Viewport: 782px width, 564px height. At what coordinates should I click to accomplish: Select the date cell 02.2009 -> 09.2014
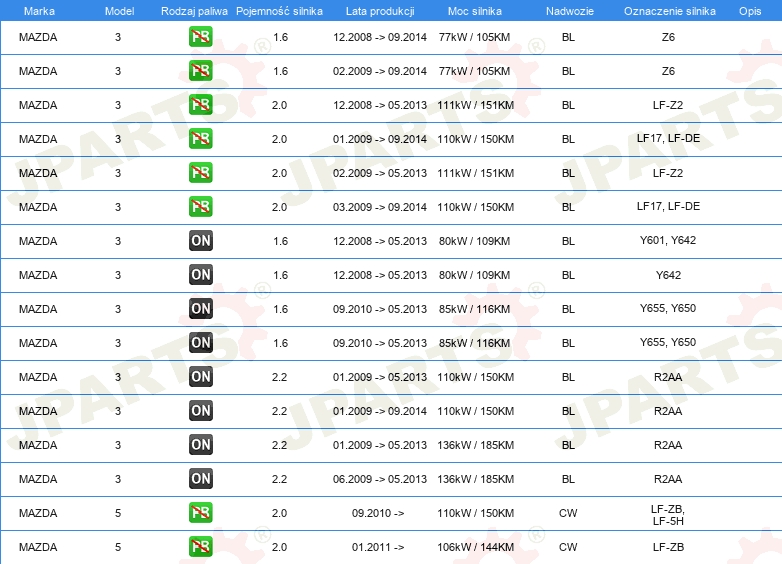[380, 71]
